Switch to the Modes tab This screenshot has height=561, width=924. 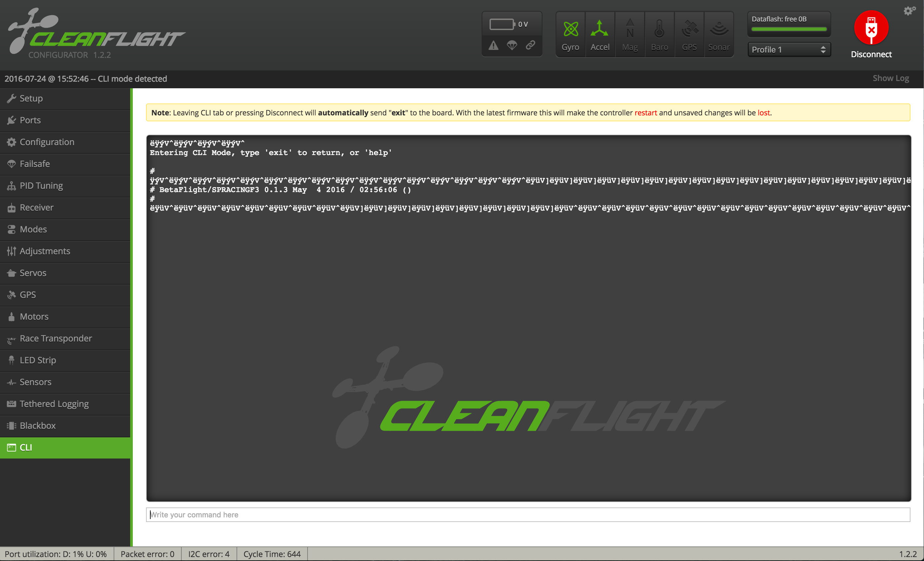[65, 229]
